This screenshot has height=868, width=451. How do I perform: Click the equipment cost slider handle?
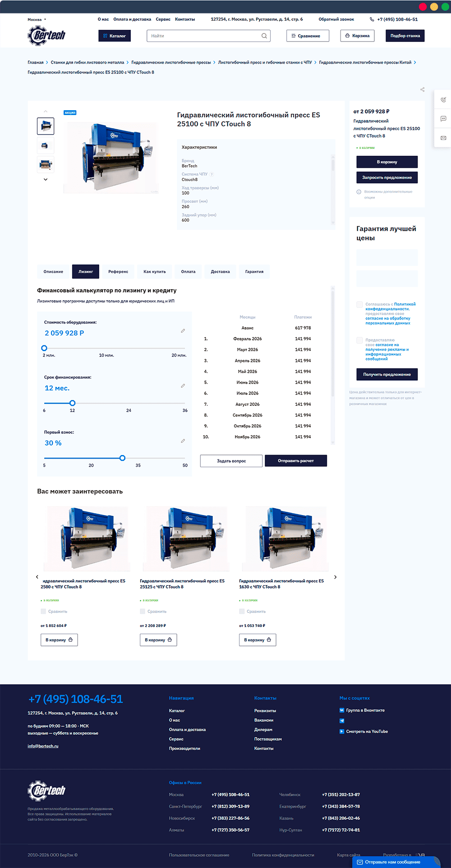pos(44,348)
